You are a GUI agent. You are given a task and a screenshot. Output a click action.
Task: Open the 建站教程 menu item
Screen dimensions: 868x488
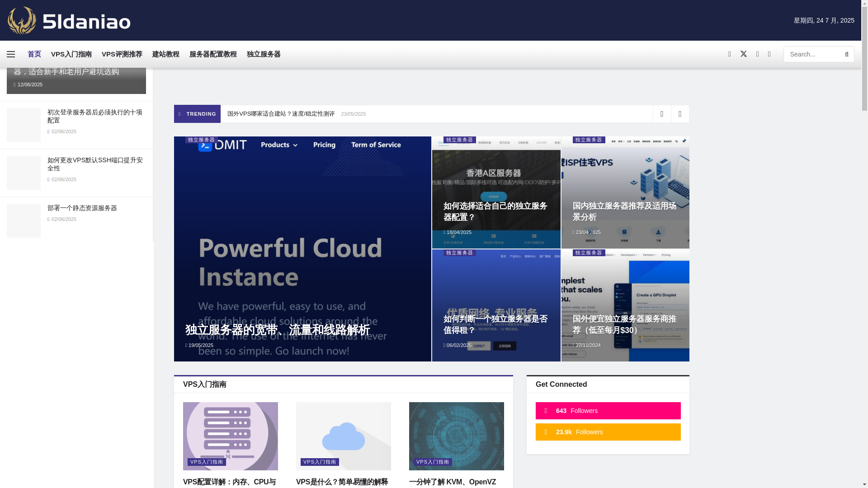[x=165, y=54]
